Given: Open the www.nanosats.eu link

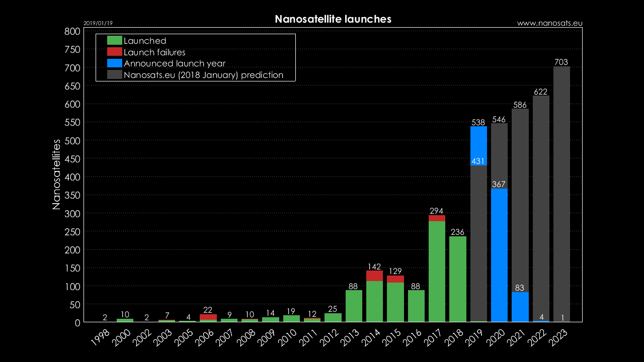Looking at the screenshot, I should coord(549,23).
